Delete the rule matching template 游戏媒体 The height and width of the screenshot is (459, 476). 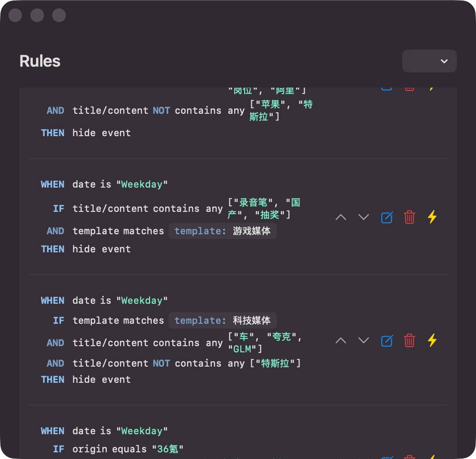coord(409,217)
